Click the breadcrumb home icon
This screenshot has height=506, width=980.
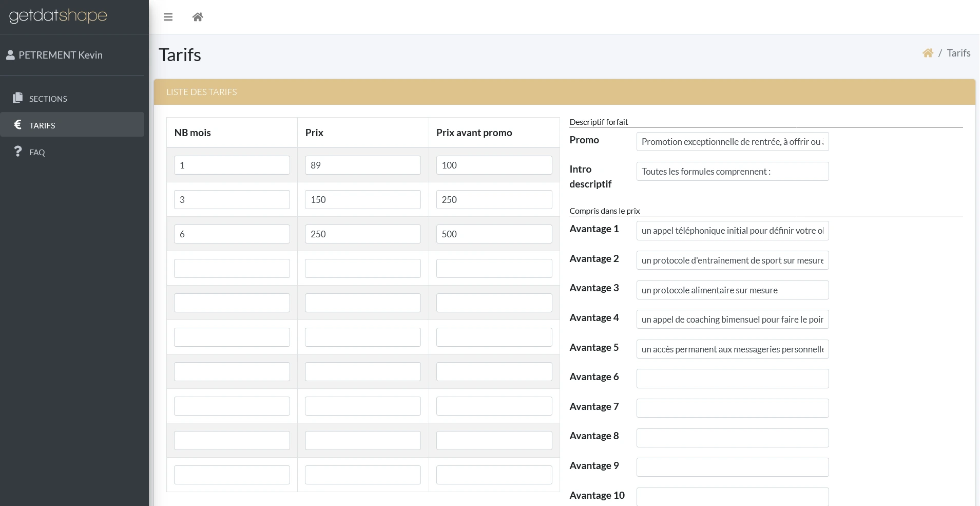coord(927,53)
